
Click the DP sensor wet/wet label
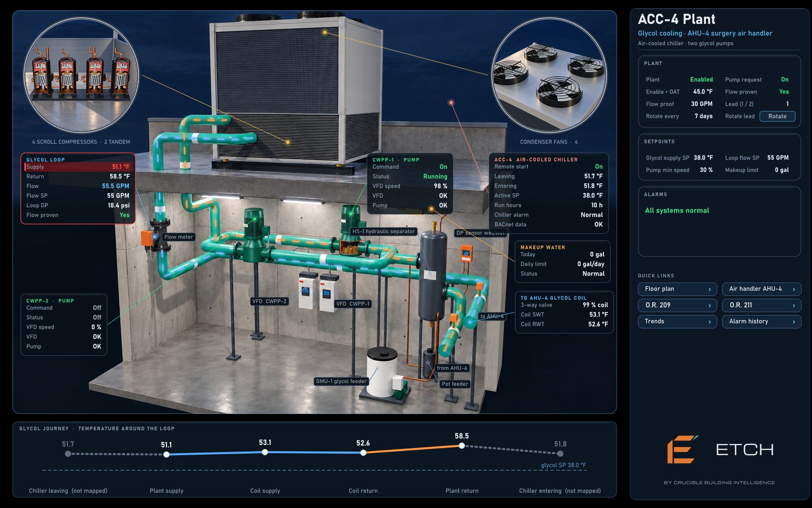coord(481,233)
